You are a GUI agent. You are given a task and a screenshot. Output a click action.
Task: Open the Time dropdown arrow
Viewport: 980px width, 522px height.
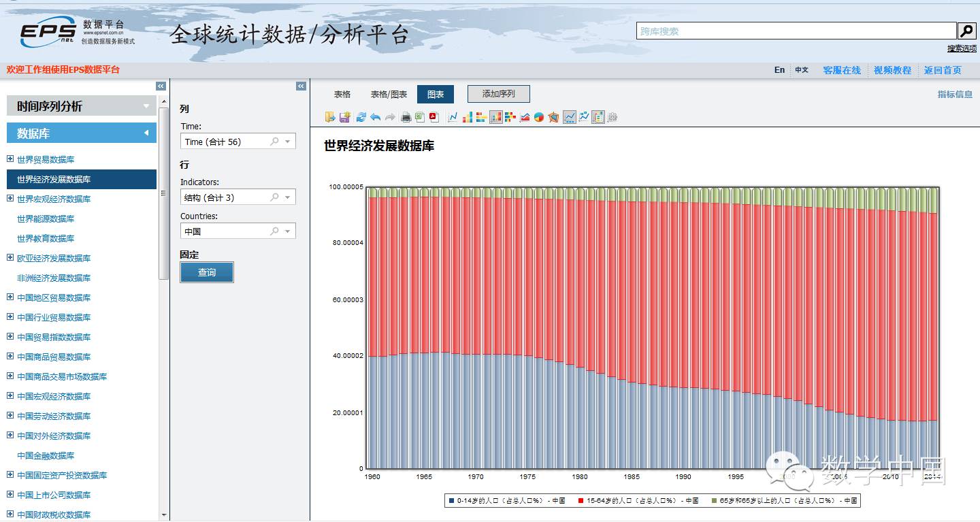[x=288, y=142]
